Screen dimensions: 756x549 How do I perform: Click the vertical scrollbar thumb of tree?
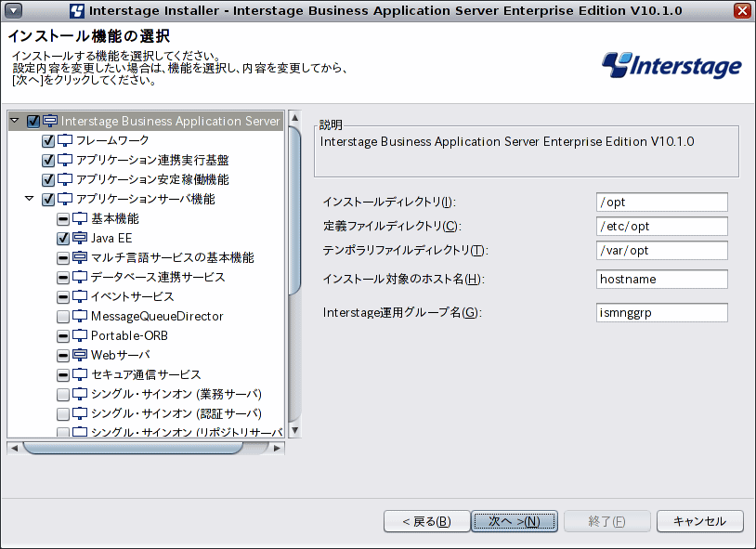pos(295,210)
